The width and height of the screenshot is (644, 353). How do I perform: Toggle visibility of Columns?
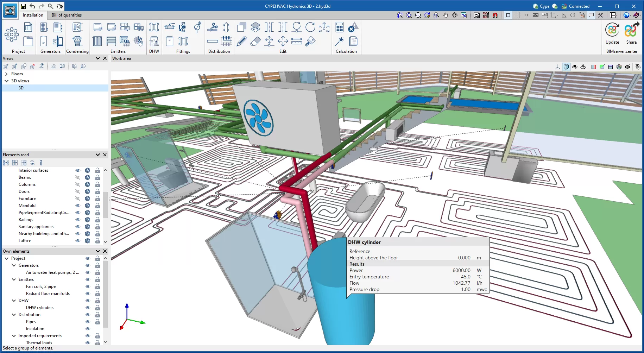tap(78, 184)
